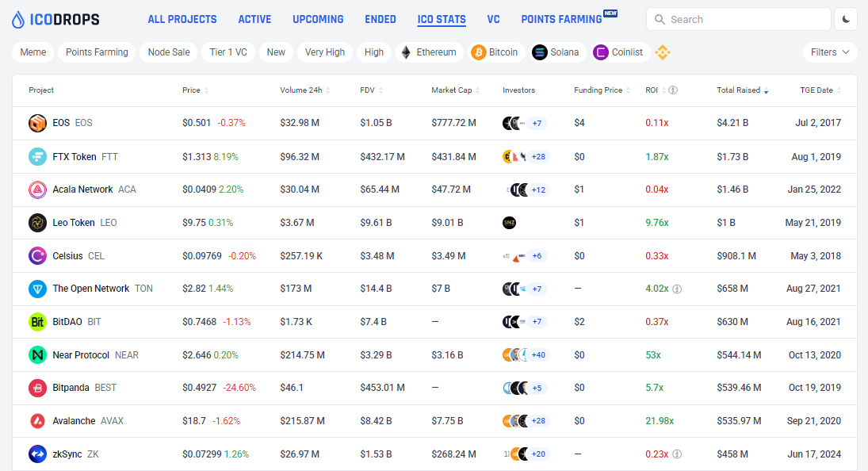Toggle the High filter chip

[x=374, y=52]
